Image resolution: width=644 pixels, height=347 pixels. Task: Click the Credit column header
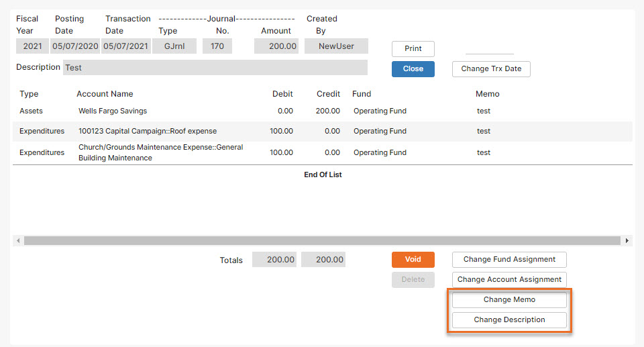[x=328, y=94]
